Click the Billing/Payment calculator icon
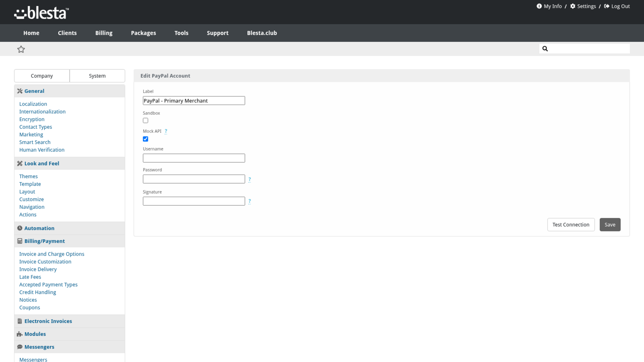The height and width of the screenshot is (362, 644). pyautogui.click(x=20, y=241)
